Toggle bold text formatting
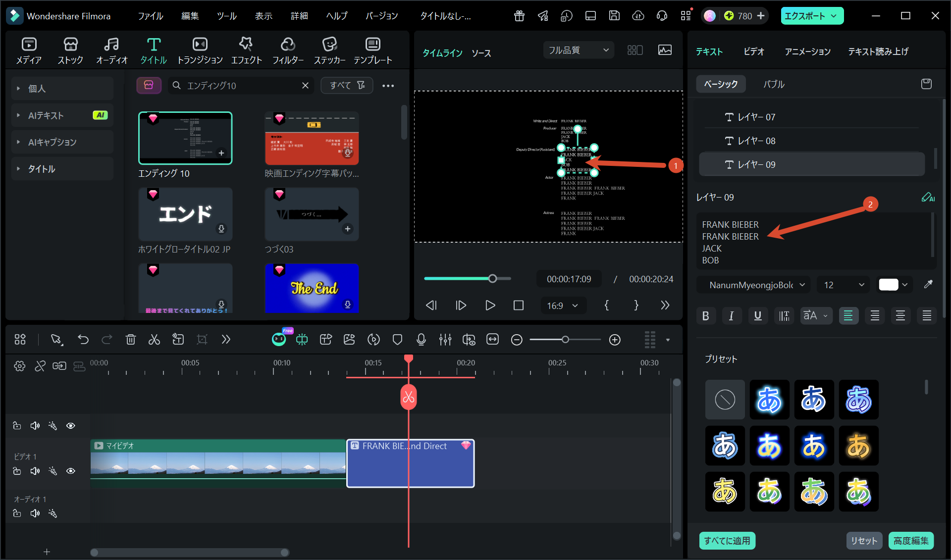The width and height of the screenshot is (951, 560). pos(706,316)
